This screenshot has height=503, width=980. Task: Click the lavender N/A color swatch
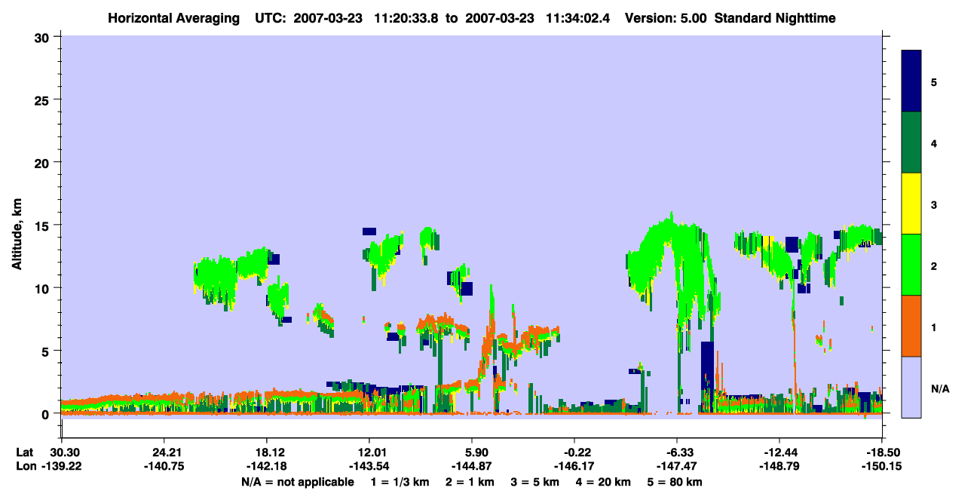(911, 387)
